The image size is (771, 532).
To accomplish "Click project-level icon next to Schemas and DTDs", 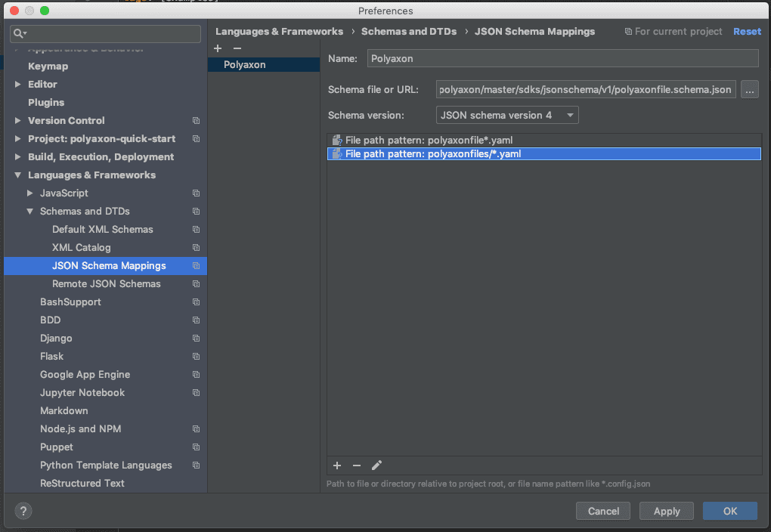I will click(197, 212).
